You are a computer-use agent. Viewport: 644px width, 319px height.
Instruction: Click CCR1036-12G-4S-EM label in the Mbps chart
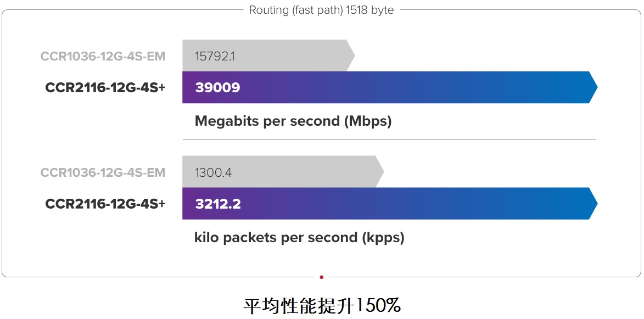tap(103, 56)
